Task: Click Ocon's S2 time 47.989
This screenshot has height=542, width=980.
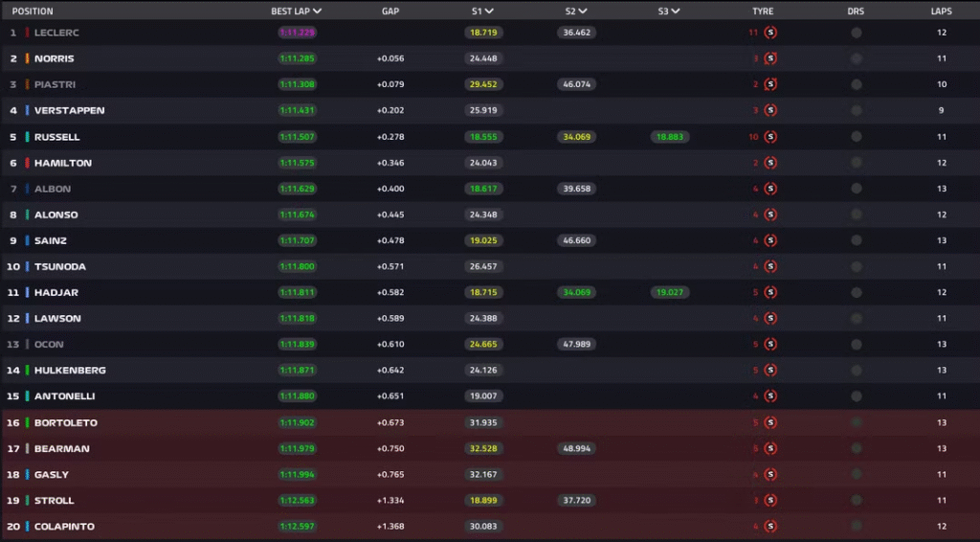Action: [576, 344]
